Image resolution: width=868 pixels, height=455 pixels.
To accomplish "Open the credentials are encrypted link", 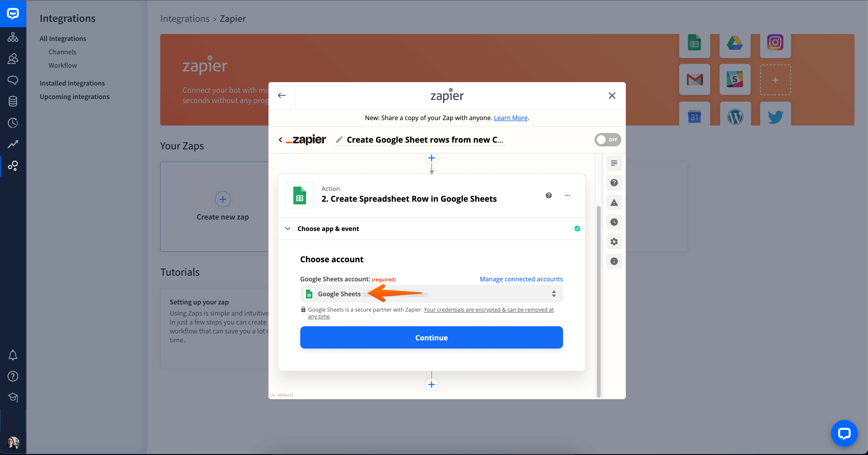I will 431,313.
